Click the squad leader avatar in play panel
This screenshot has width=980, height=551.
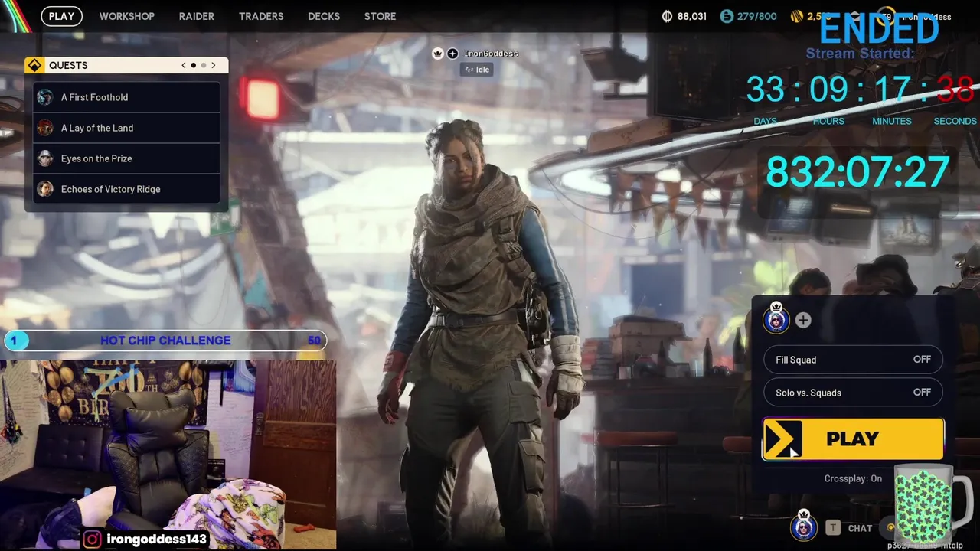[x=776, y=320]
